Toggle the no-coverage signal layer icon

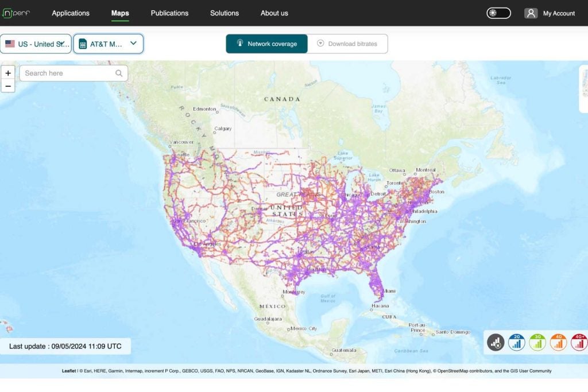[496, 343]
